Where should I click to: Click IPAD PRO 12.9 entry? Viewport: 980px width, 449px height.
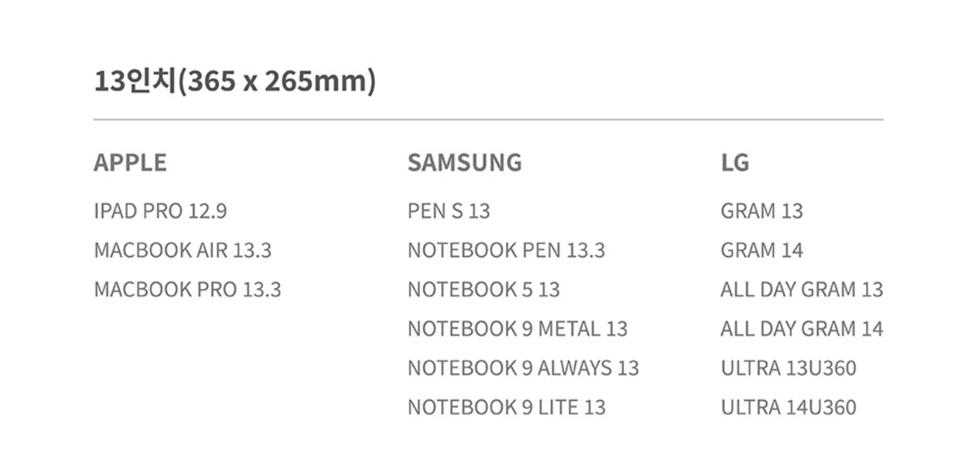[160, 211]
